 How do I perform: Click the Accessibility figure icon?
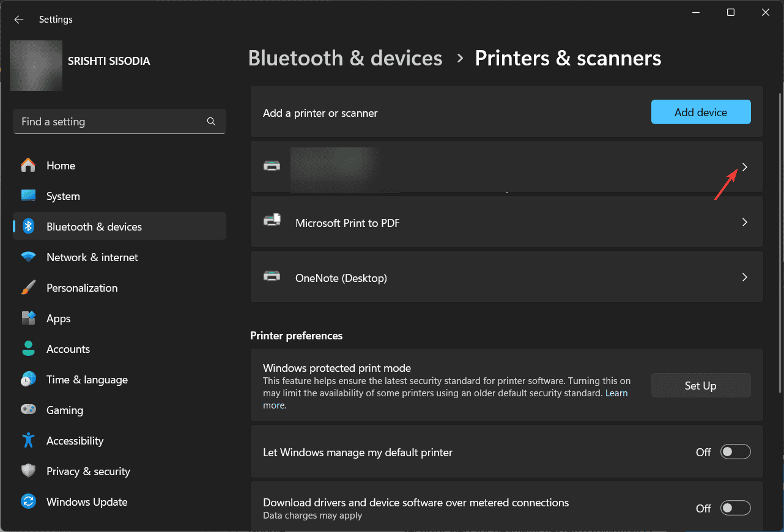[x=28, y=440]
